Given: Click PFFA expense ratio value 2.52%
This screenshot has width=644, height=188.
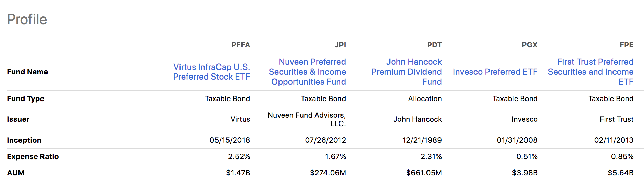Looking at the screenshot, I should (x=239, y=157).
